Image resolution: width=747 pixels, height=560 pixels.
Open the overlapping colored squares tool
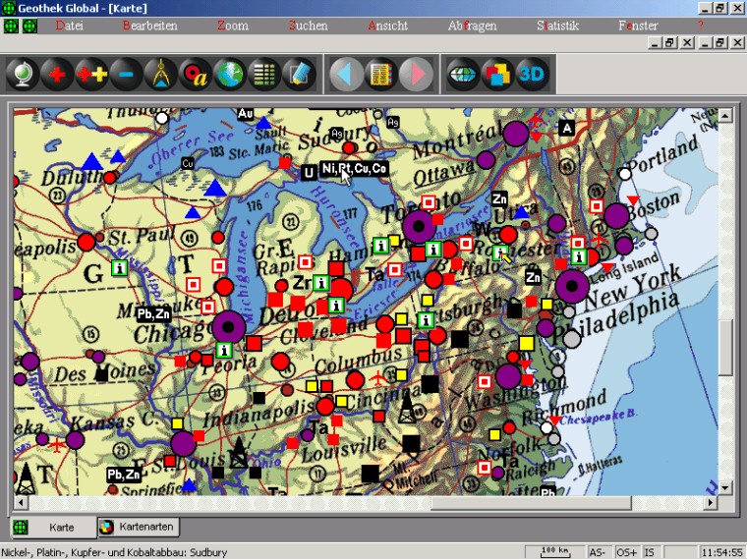click(x=497, y=75)
